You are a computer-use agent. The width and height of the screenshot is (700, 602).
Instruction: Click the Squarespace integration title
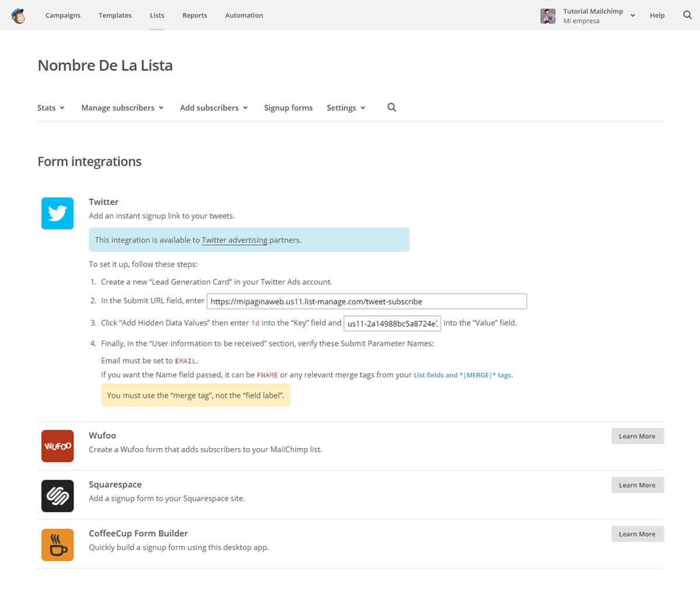(115, 484)
